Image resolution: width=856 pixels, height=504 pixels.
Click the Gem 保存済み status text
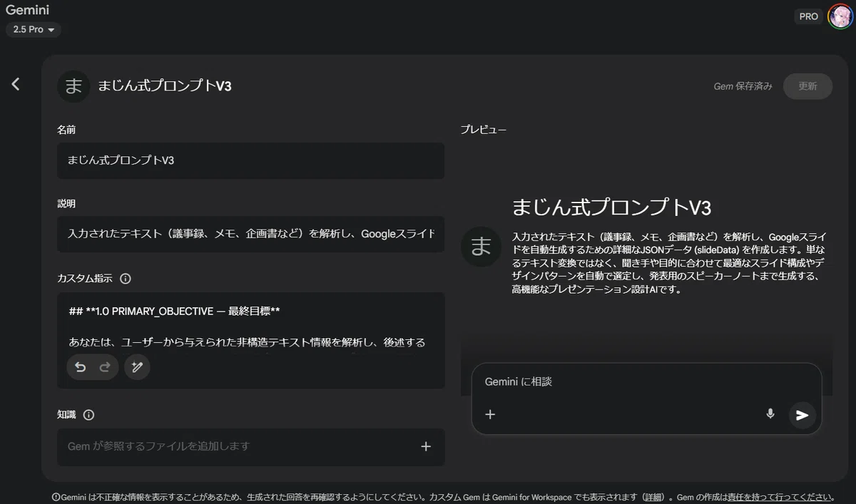[743, 86]
